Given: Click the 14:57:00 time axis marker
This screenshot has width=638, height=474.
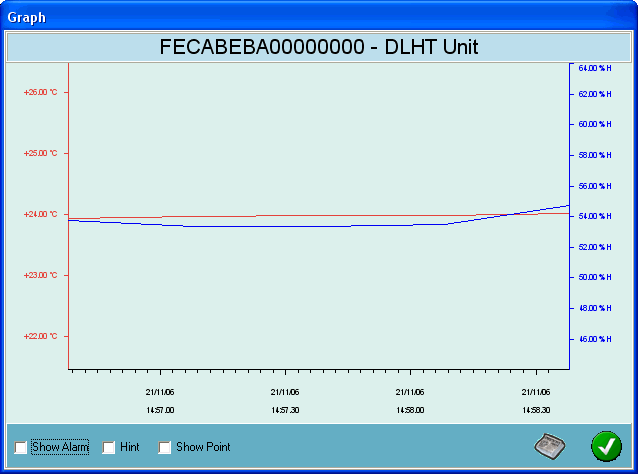Looking at the screenshot, I should click(x=159, y=410).
